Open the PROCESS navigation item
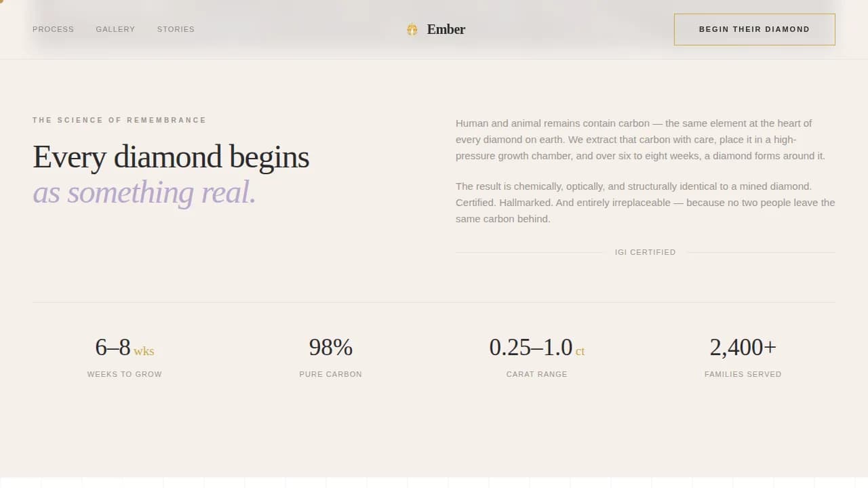868x488 pixels. (53, 29)
